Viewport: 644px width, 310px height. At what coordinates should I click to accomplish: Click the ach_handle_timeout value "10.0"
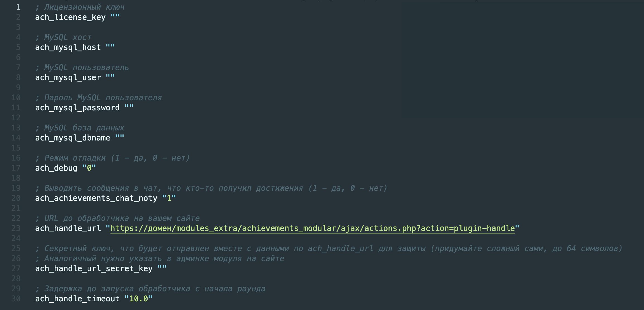[x=138, y=299]
